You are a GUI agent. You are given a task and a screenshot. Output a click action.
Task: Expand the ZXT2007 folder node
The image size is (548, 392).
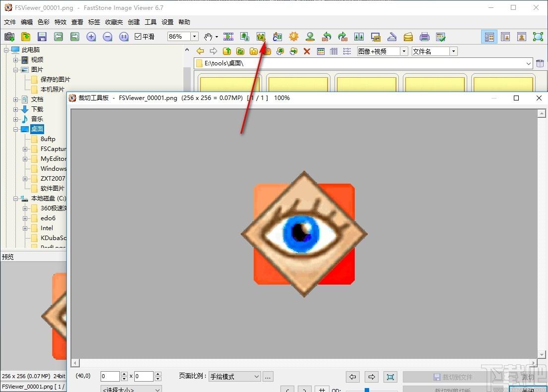coord(25,179)
